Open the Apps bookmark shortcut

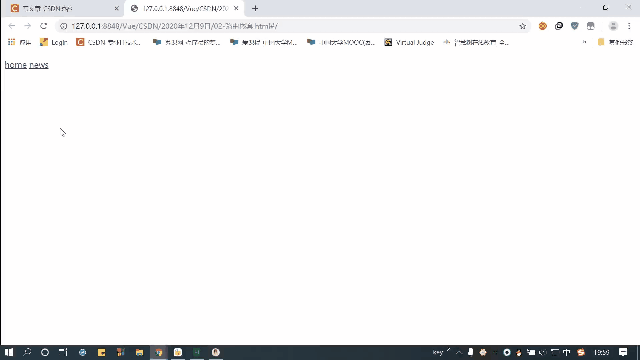pyautogui.click(x=19, y=42)
